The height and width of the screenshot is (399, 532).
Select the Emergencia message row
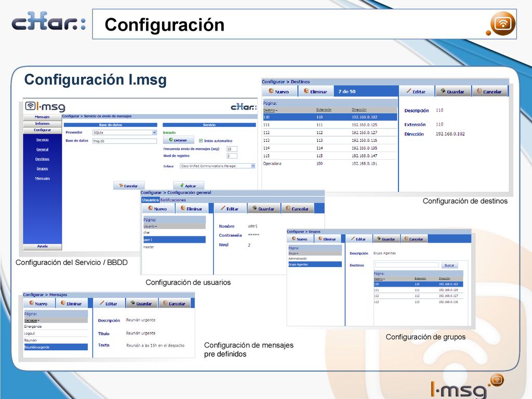(x=56, y=326)
